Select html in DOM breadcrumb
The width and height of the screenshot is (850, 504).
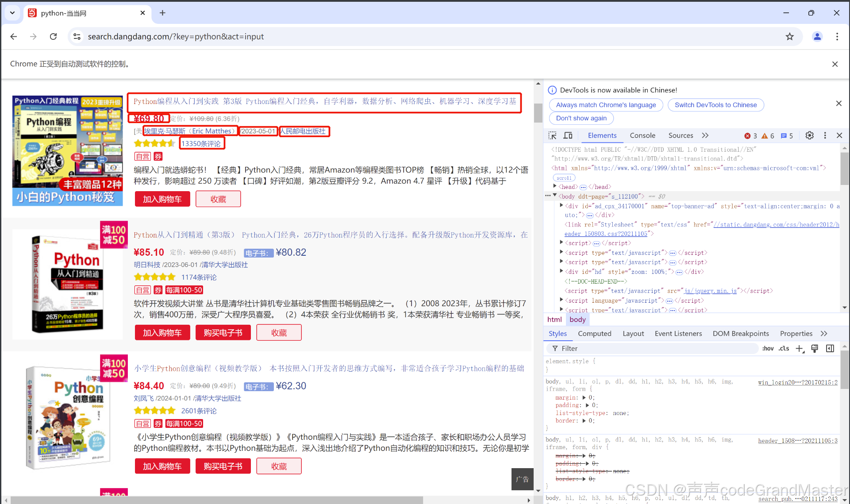[554, 319]
